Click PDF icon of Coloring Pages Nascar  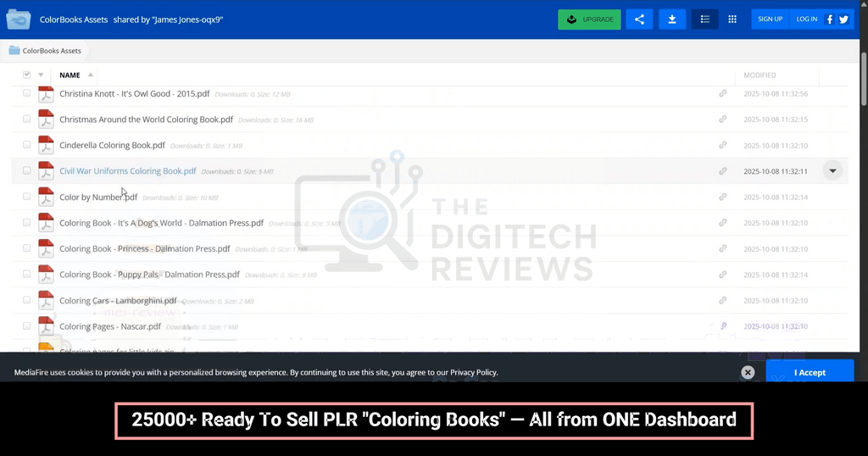[x=46, y=326]
